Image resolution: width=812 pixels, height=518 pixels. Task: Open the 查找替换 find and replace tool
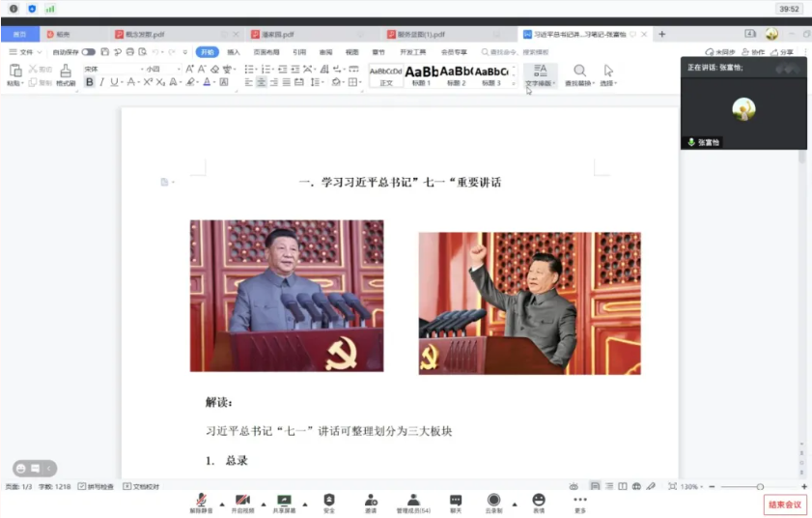click(x=579, y=75)
